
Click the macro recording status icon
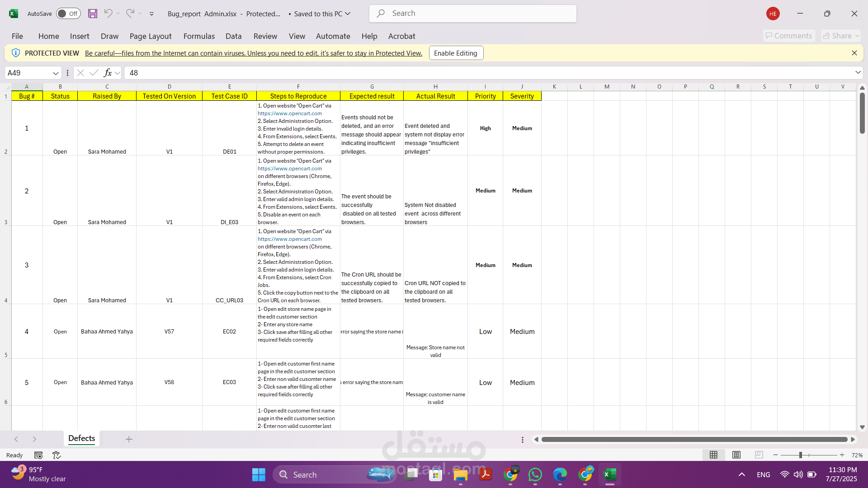pos(38,455)
